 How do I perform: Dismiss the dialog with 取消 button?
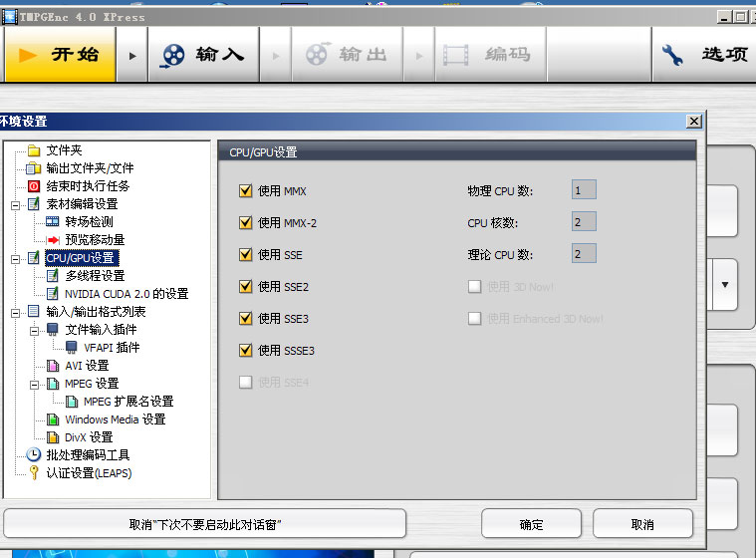tap(642, 524)
